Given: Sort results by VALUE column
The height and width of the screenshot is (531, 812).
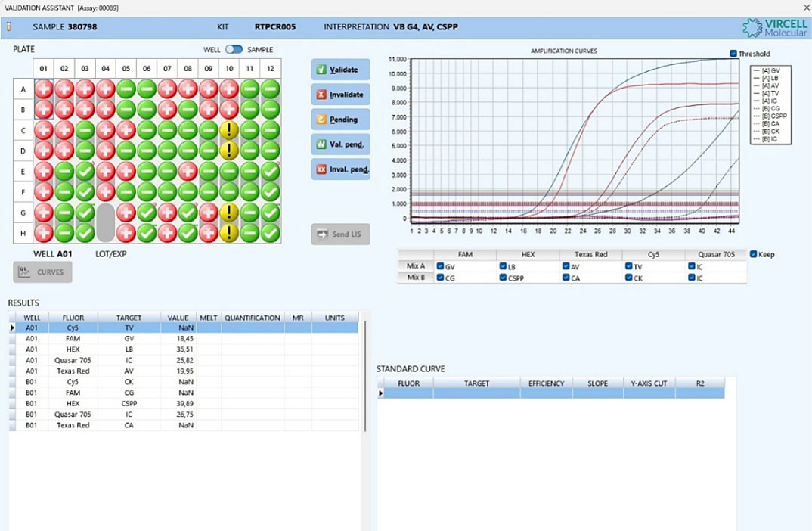Looking at the screenshot, I should (x=178, y=318).
